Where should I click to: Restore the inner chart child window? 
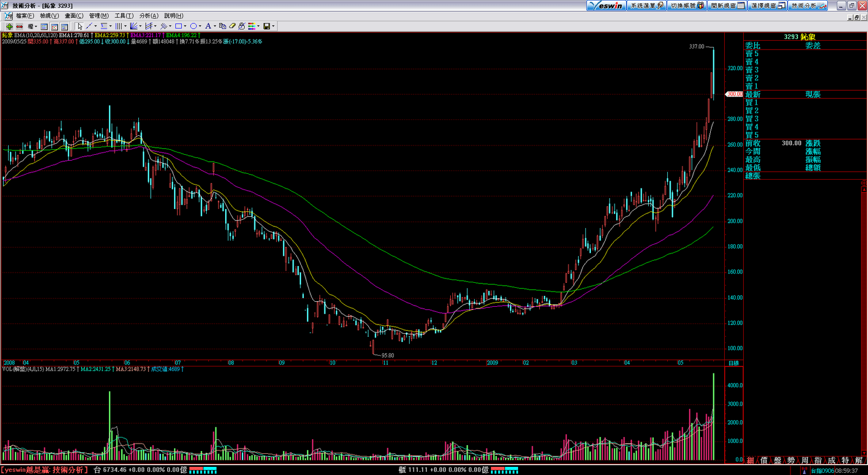click(857, 17)
